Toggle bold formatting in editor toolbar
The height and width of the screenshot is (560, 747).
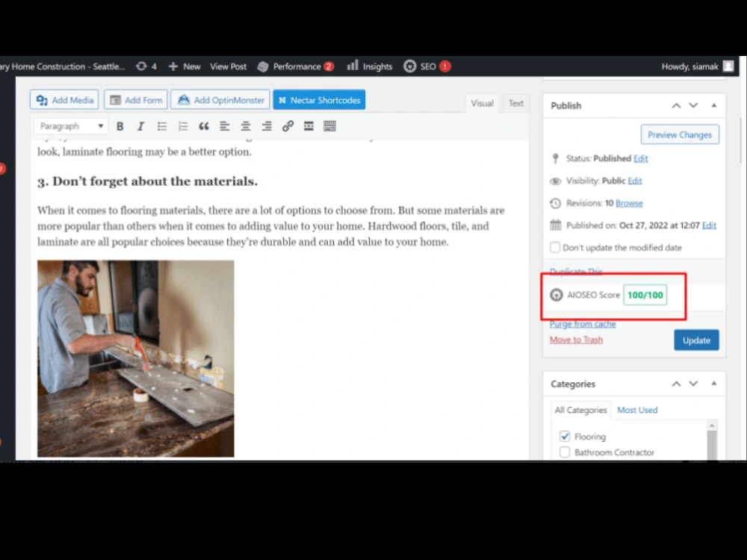[x=120, y=126]
